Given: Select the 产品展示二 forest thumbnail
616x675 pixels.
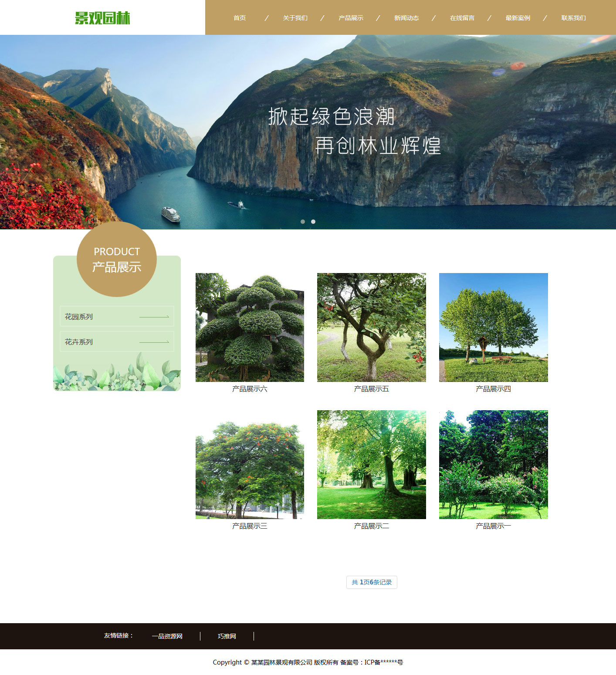Looking at the screenshot, I should (371, 464).
